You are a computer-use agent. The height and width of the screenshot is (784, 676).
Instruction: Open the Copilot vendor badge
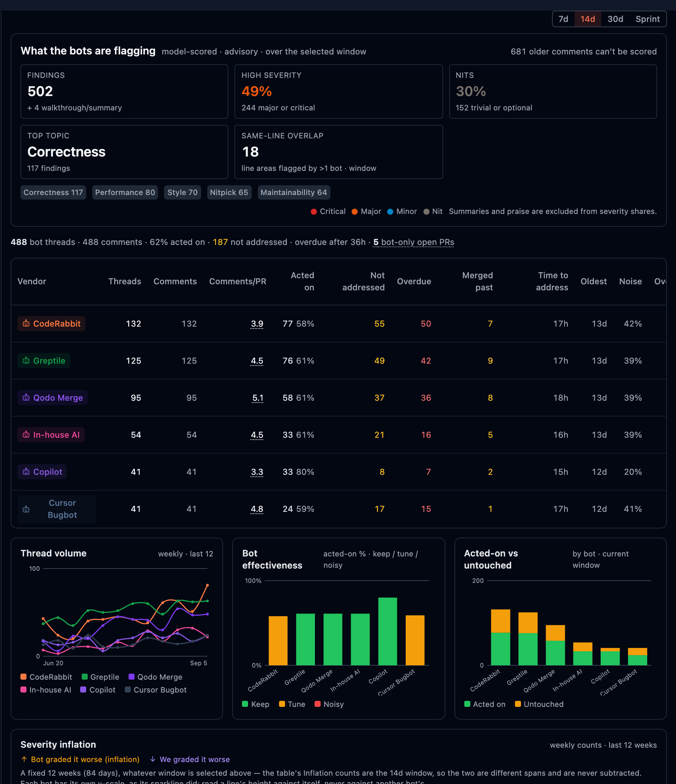click(42, 472)
